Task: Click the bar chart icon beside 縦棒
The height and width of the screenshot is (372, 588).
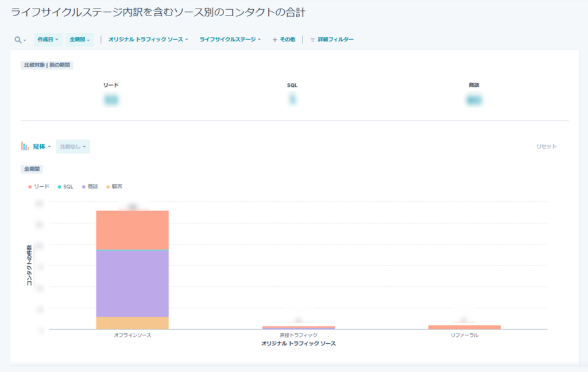Action: (x=25, y=146)
